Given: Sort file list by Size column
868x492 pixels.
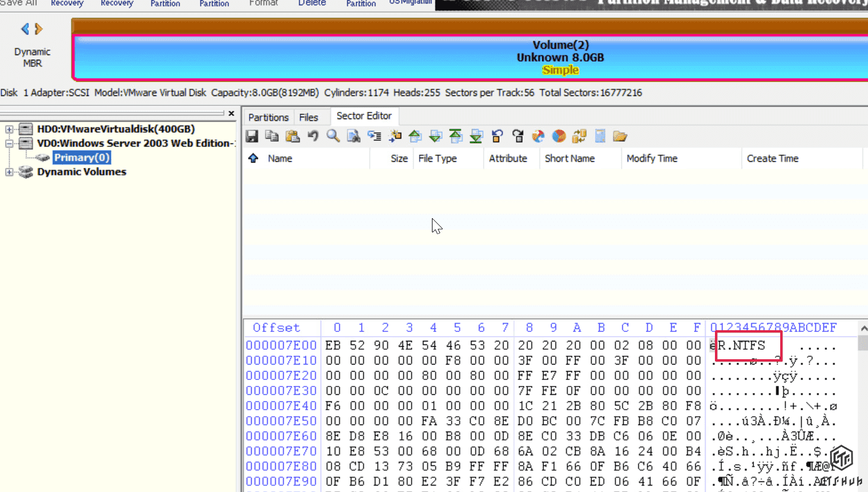Looking at the screenshot, I should tap(399, 158).
